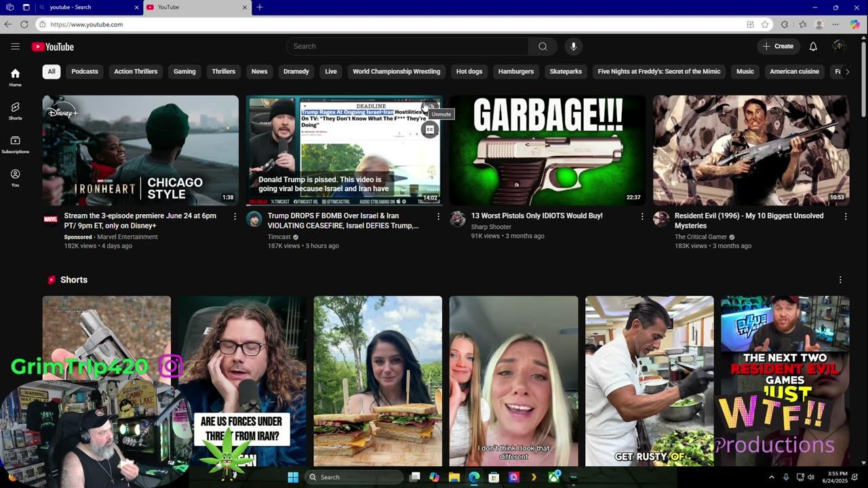Select the All filter chip

[51, 71]
